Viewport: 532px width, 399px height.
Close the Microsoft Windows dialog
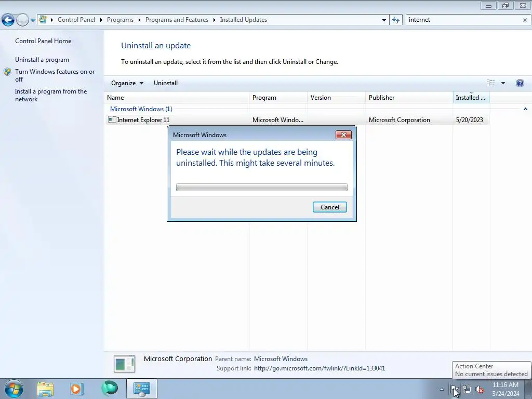coord(343,135)
